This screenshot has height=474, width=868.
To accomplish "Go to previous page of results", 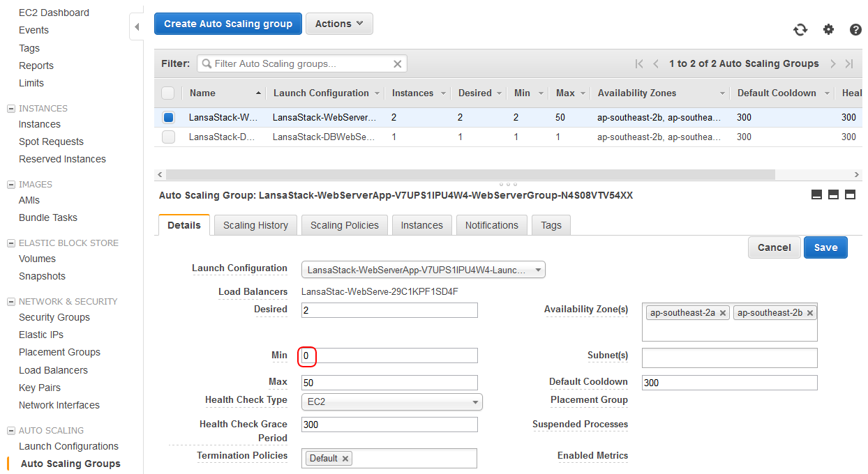I will (x=656, y=63).
